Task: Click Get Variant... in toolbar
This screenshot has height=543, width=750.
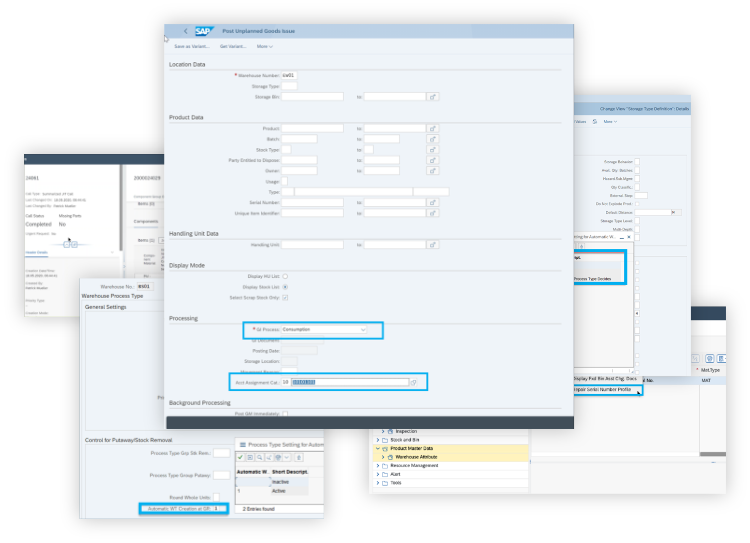Action: click(x=233, y=46)
